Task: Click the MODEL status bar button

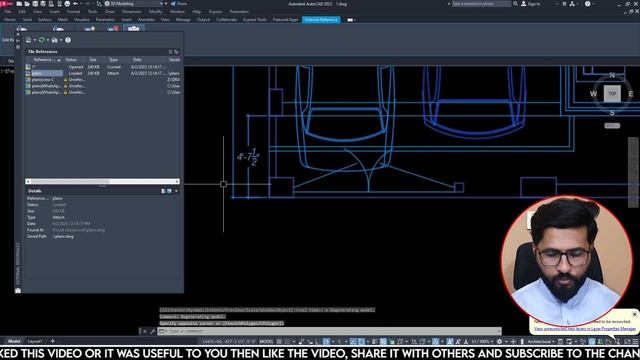Action: (x=266, y=341)
